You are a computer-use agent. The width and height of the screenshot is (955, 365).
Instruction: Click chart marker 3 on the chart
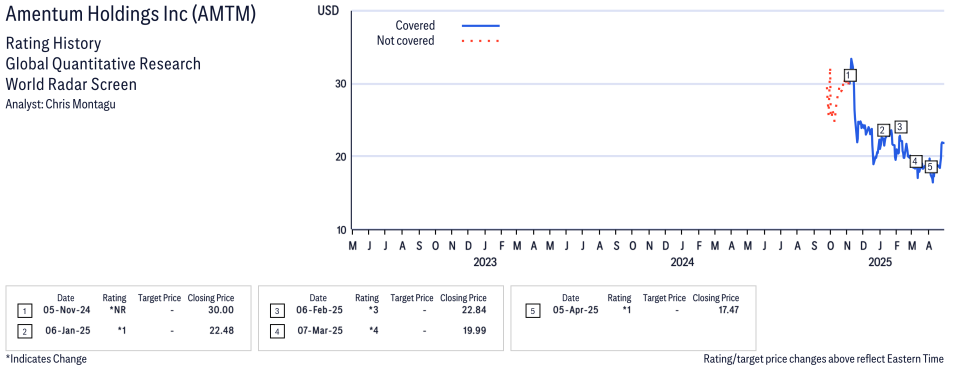coord(901,127)
